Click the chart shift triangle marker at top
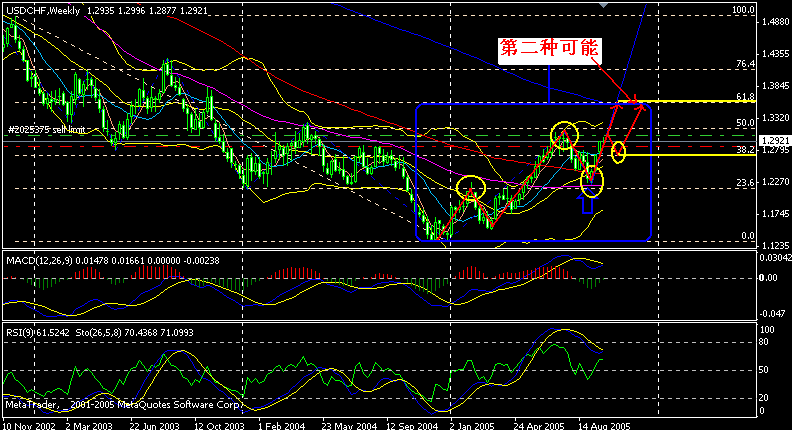 (603, 5)
